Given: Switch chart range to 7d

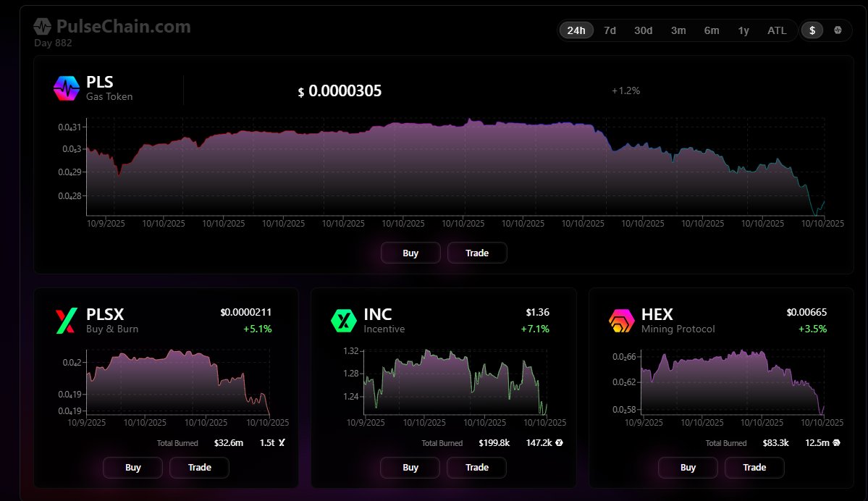Looking at the screenshot, I should coord(610,30).
